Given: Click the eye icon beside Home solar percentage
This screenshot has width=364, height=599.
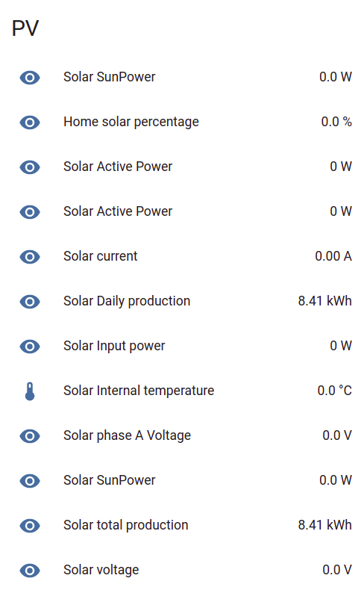Looking at the screenshot, I should (30, 122).
